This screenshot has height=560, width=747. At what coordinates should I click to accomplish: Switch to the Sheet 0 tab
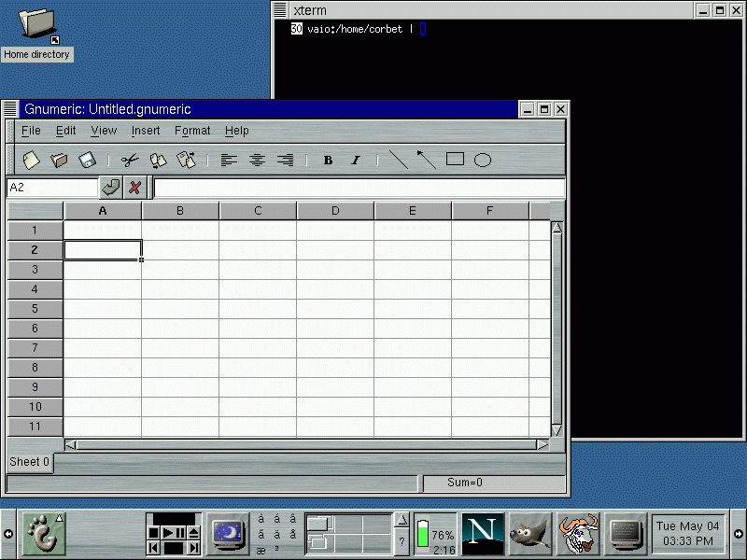[30, 462]
